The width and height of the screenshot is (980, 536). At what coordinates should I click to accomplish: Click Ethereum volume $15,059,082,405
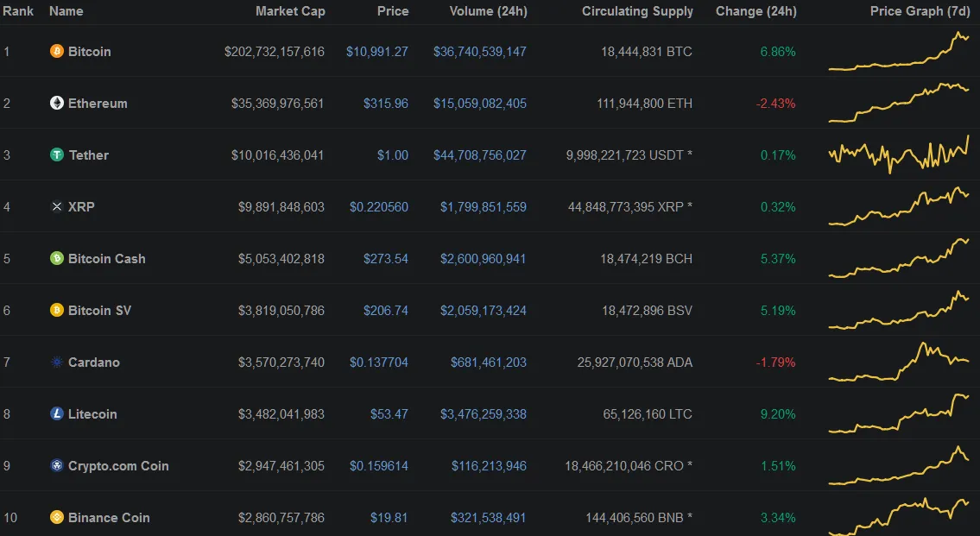pyautogui.click(x=480, y=104)
